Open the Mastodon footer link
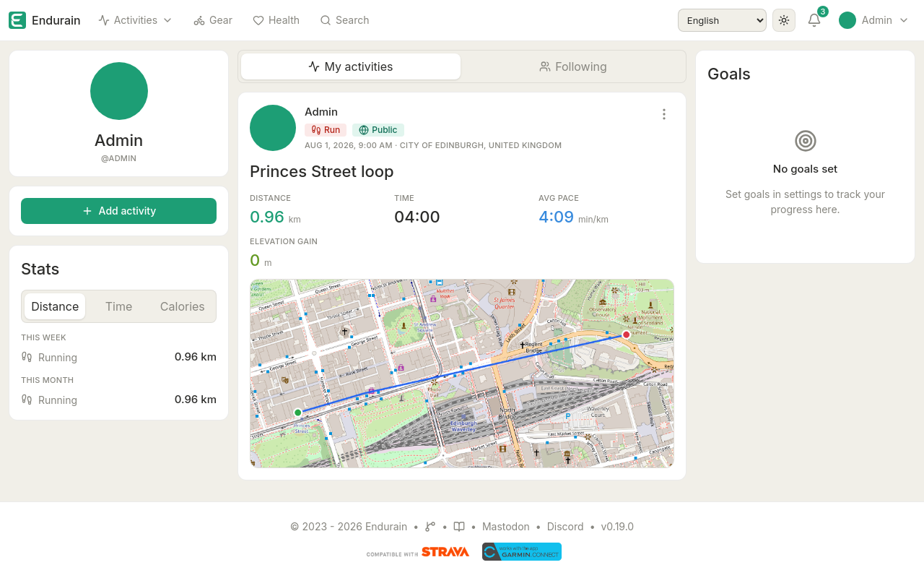The height and width of the screenshot is (578, 924). pos(506,527)
